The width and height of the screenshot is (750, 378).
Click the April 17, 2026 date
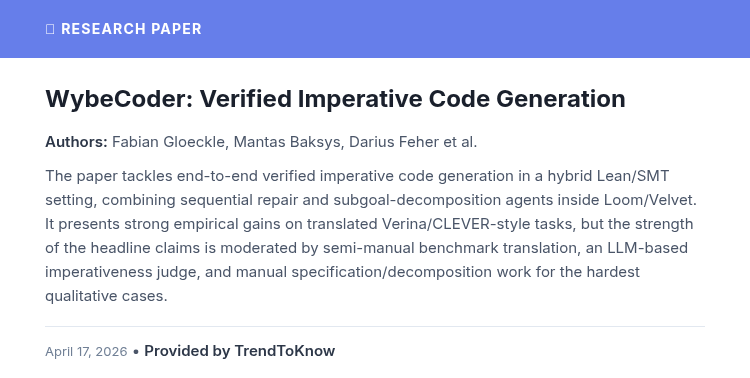86,352
